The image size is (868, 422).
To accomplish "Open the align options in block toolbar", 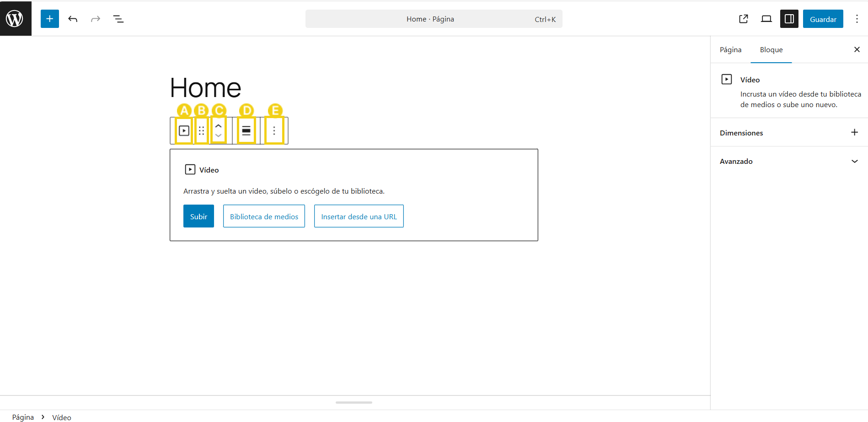I will 246,131.
